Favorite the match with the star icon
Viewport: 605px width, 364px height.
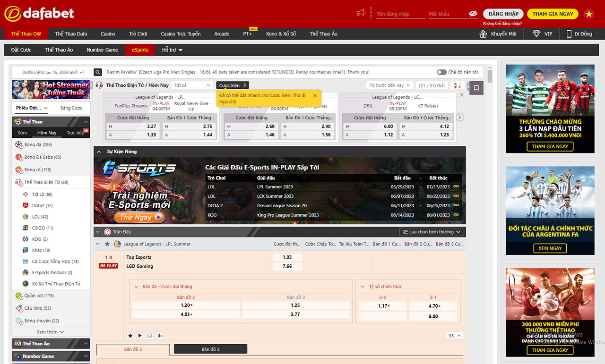tap(130, 336)
